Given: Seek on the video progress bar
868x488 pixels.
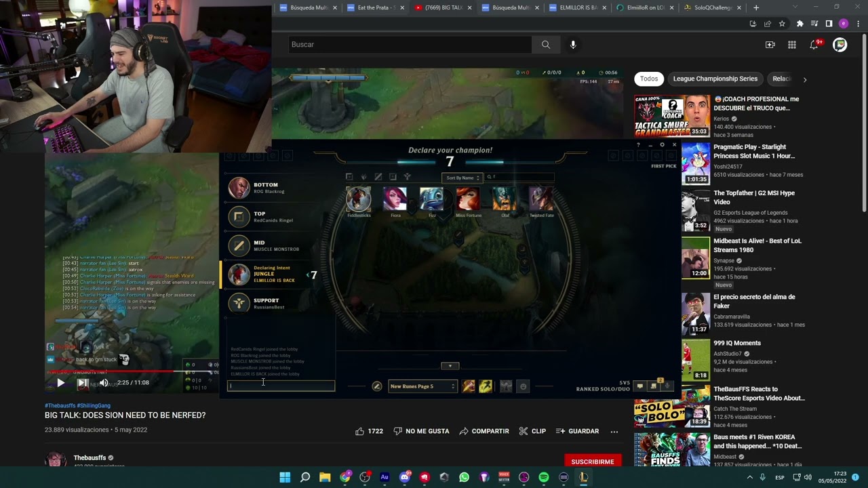Looking at the screenshot, I should coord(132,371).
